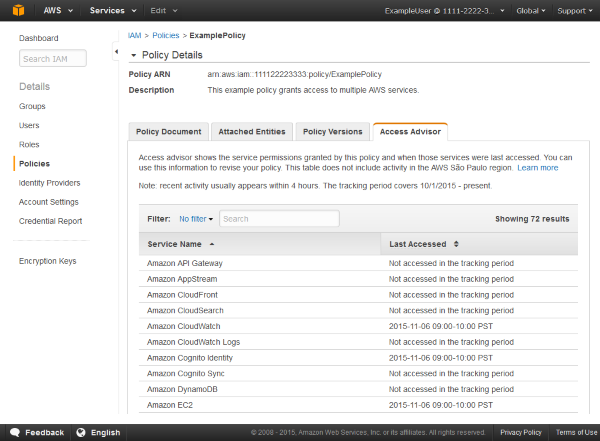This screenshot has width=600, height=441.
Task: Open Identity Providers in sidebar
Action: tap(49, 183)
